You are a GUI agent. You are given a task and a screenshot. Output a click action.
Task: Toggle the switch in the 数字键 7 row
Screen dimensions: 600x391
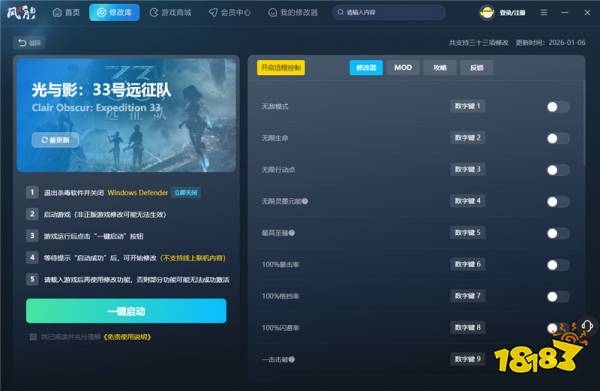coord(558,297)
